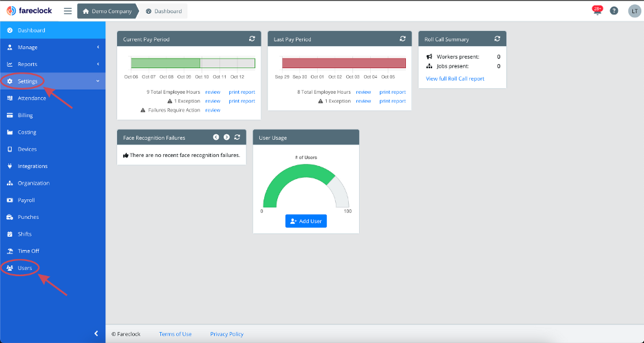Collapse sidebar using bottom chevron arrow
The width and height of the screenshot is (644, 343).
pyautogui.click(x=96, y=333)
